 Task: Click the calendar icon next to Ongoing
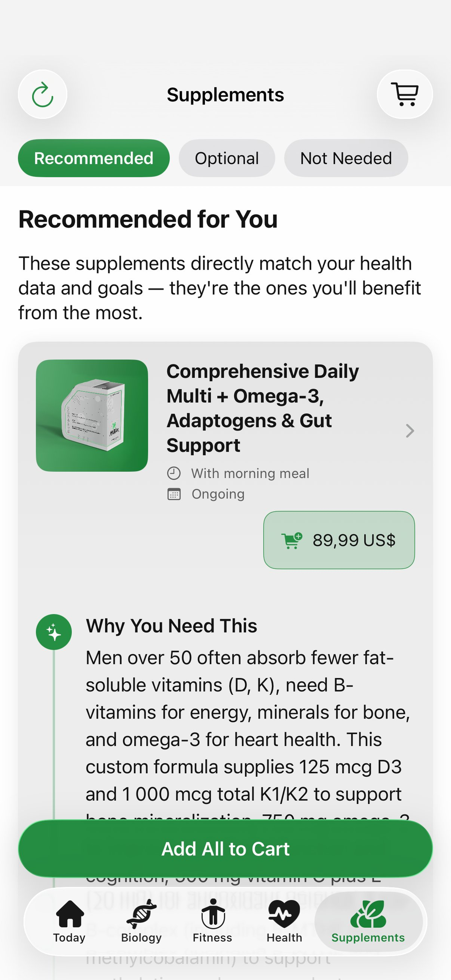tap(174, 494)
